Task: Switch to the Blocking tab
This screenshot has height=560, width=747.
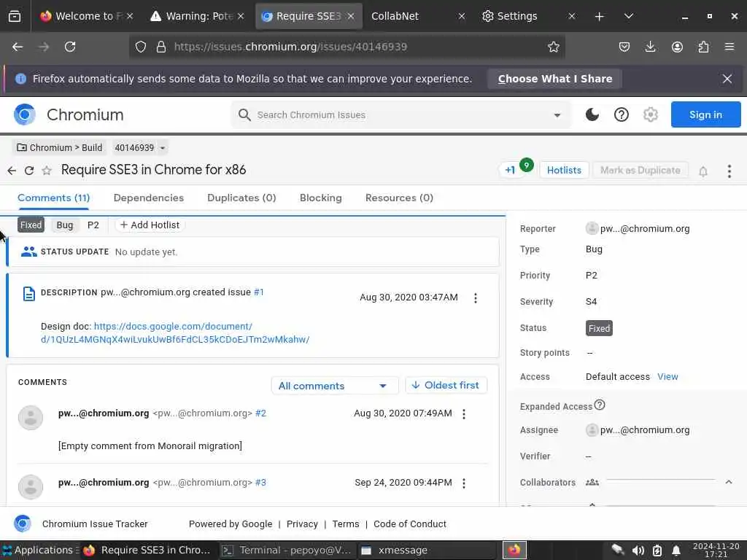Action: click(x=321, y=198)
